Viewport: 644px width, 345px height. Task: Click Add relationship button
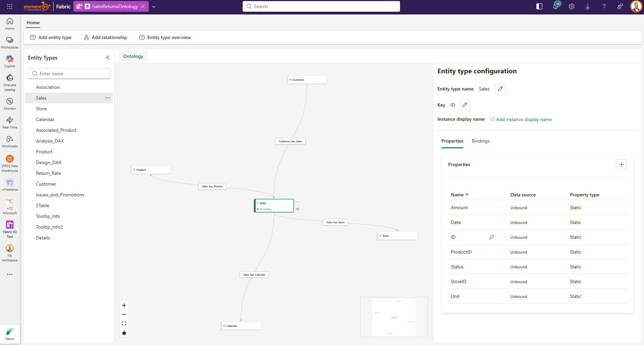105,37
